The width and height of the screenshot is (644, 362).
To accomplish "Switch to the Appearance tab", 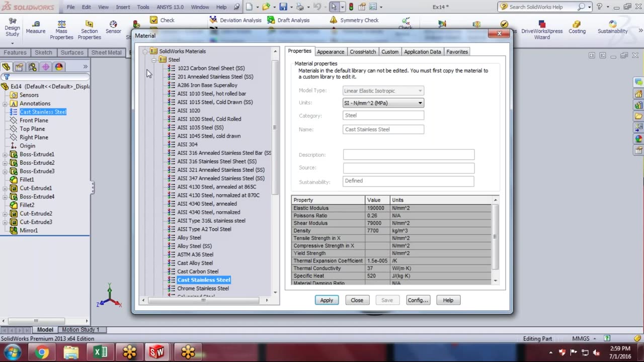I will tap(331, 52).
